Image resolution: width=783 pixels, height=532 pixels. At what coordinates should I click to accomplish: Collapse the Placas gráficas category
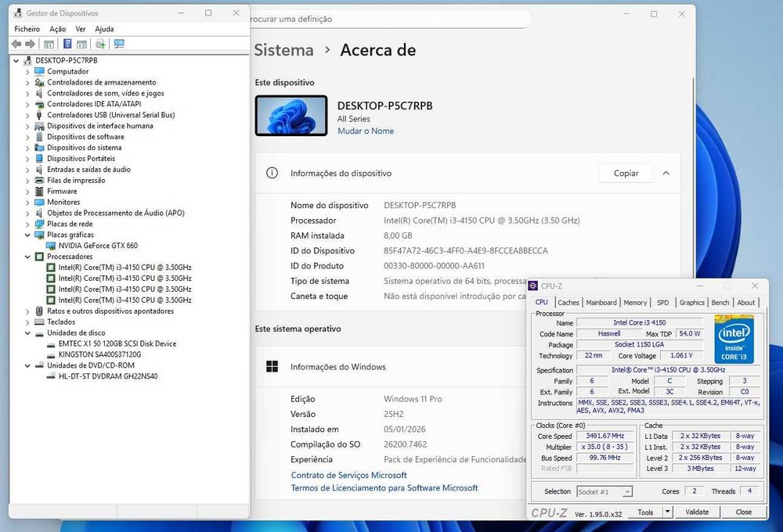coord(27,235)
